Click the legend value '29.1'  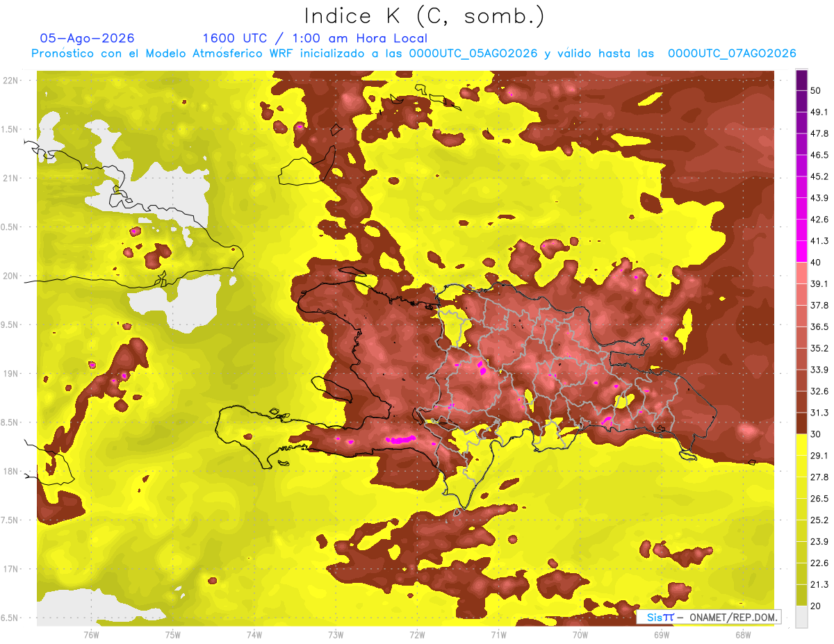click(819, 455)
